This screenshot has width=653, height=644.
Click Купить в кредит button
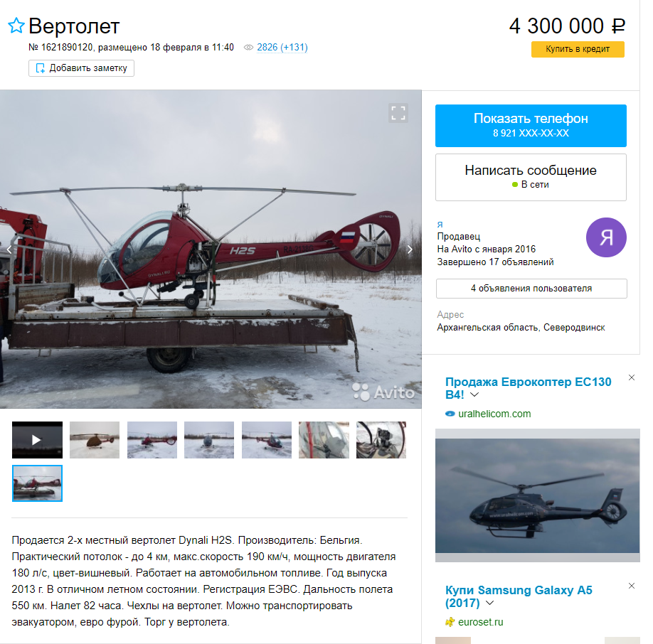click(578, 49)
